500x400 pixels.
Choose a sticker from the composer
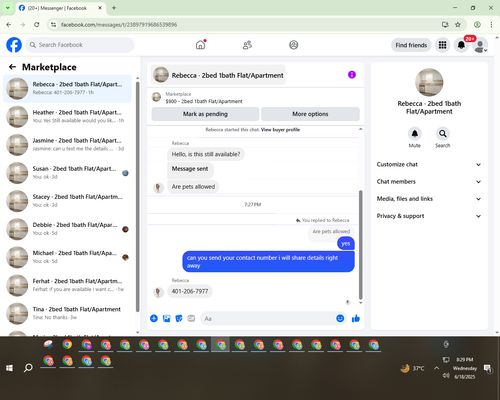pos(179,318)
